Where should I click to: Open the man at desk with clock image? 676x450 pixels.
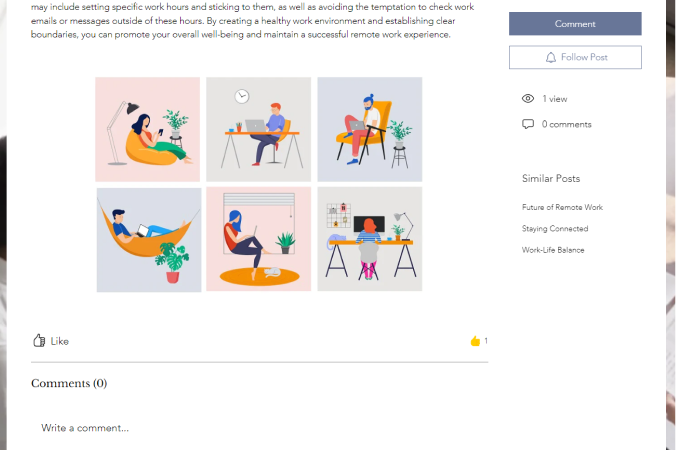point(258,129)
